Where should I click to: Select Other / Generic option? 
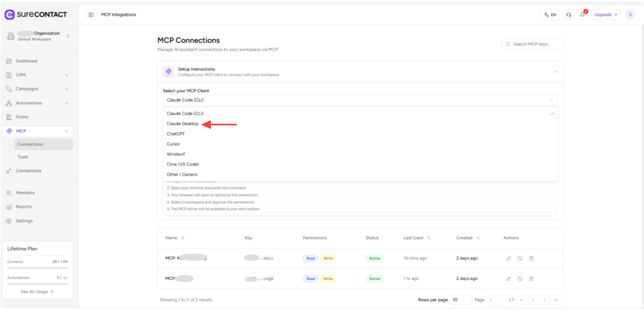coord(360,175)
